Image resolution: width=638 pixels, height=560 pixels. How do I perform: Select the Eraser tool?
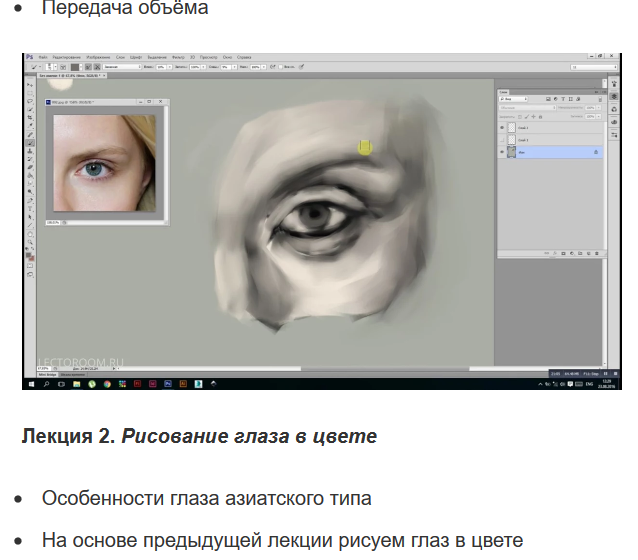coord(30,167)
